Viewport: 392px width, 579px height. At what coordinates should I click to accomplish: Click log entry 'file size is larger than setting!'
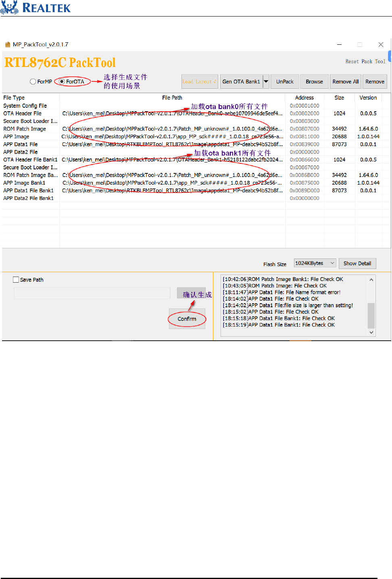coord(288,305)
